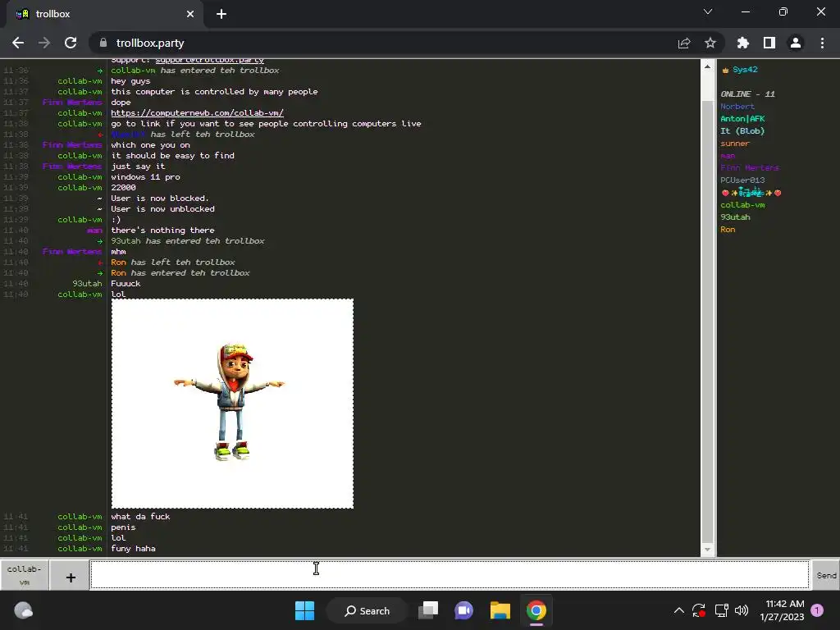Image resolution: width=840 pixels, height=630 pixels.
Task: Select user Sys42 in the user list
Action: [x=745, y=70]
